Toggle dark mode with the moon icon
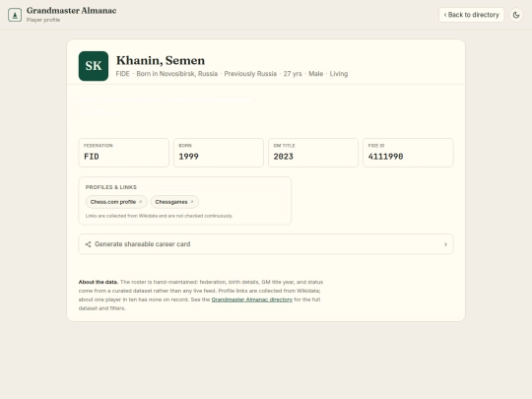This screenshot has height=399, width=532. coord(516,15)
